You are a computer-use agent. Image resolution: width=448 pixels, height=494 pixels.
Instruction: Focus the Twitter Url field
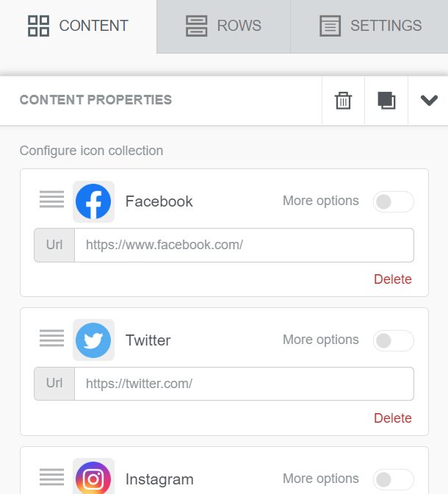click(244, 384)
